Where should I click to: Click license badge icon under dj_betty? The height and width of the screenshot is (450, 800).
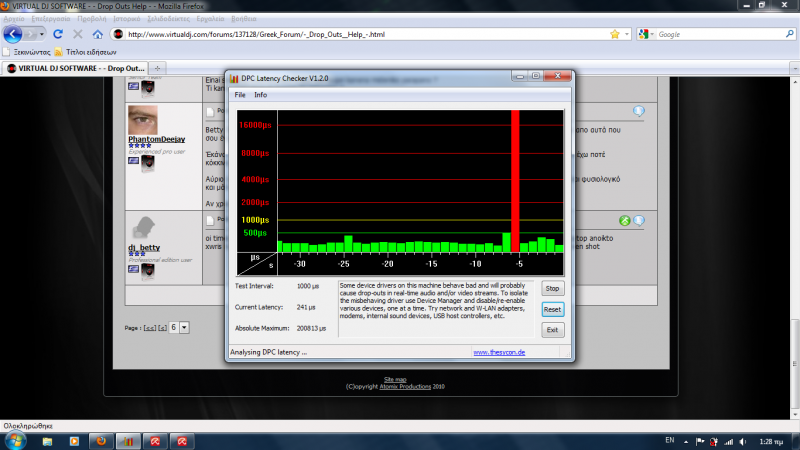pyautogui.click(x=148, y=271)
